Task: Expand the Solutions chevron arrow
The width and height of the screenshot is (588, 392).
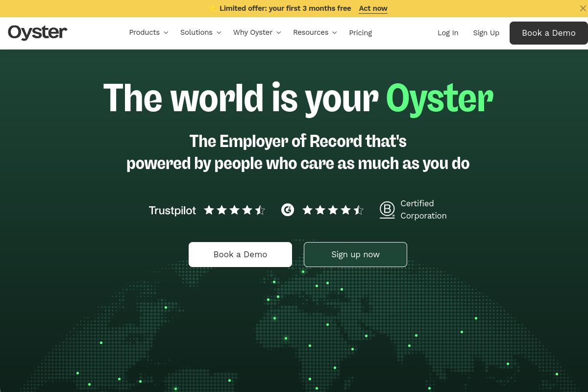Action: pyautogui.click(x=219, y=33)
